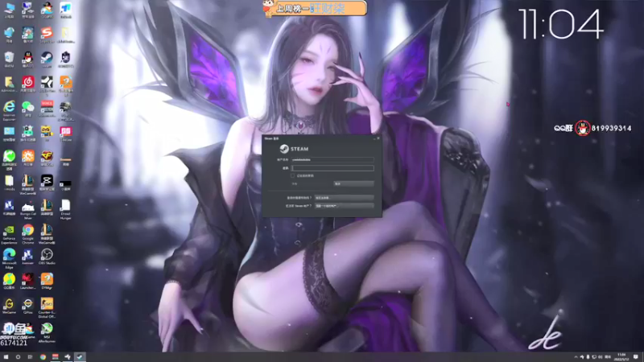Select the CrossFire CF desktop icon

pyautogui.click(x=47, y=158)
